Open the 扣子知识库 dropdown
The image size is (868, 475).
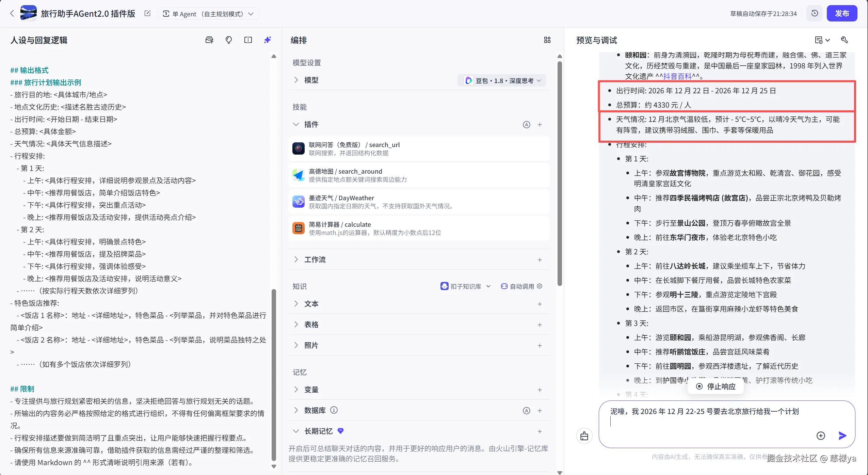[489, 286]
